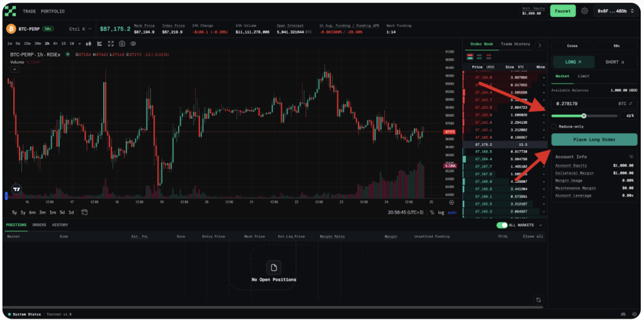Toggle the All Markets switch

502,225
